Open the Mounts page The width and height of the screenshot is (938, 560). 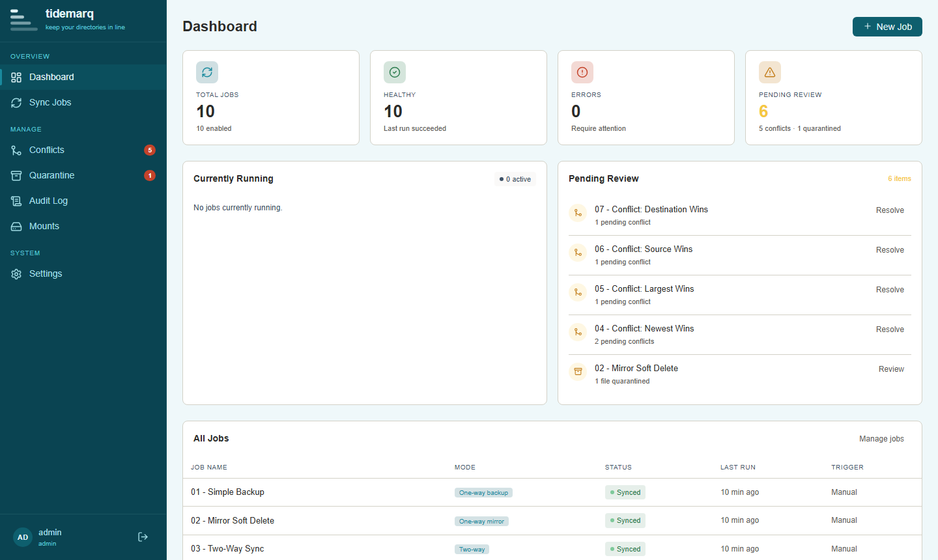click(x=83, y=226)
